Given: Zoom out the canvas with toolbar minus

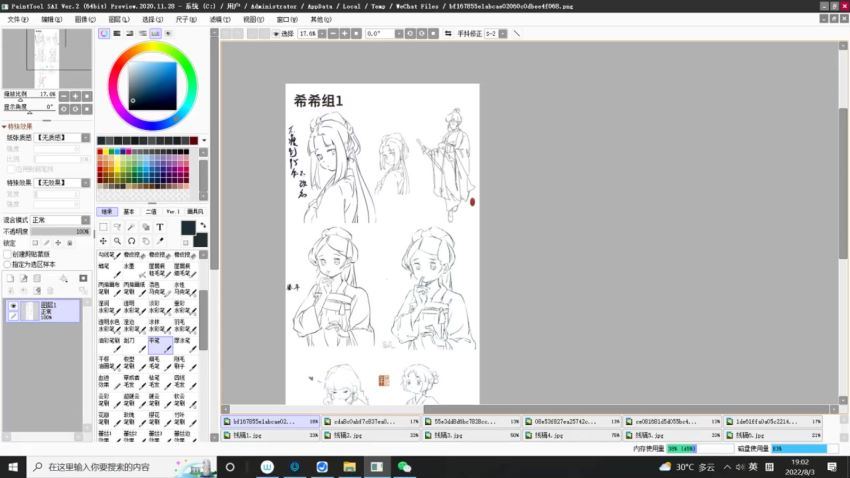Looking at the screenshot, I should point(333,34).
